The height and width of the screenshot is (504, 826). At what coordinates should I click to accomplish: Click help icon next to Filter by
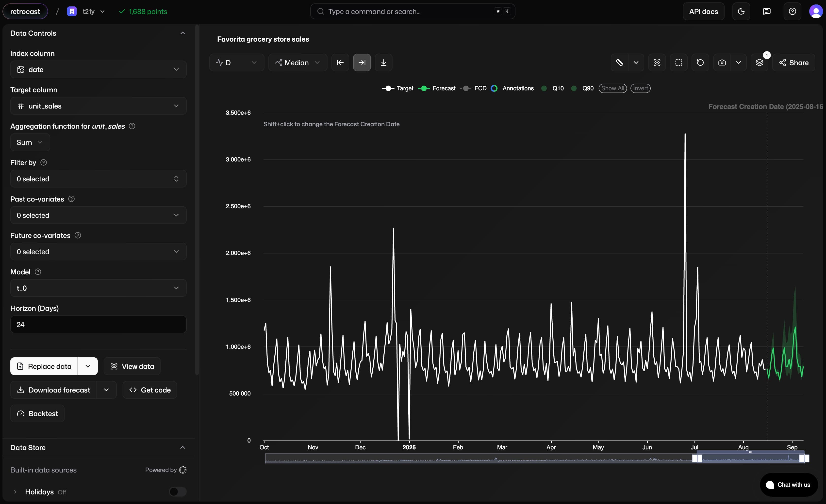pos(44,162)
